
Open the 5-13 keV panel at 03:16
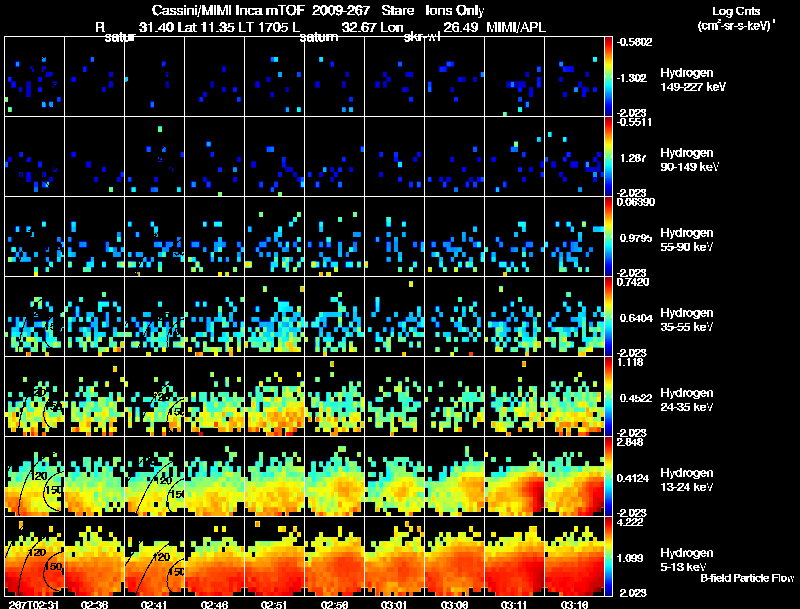[x=574, y=556]
